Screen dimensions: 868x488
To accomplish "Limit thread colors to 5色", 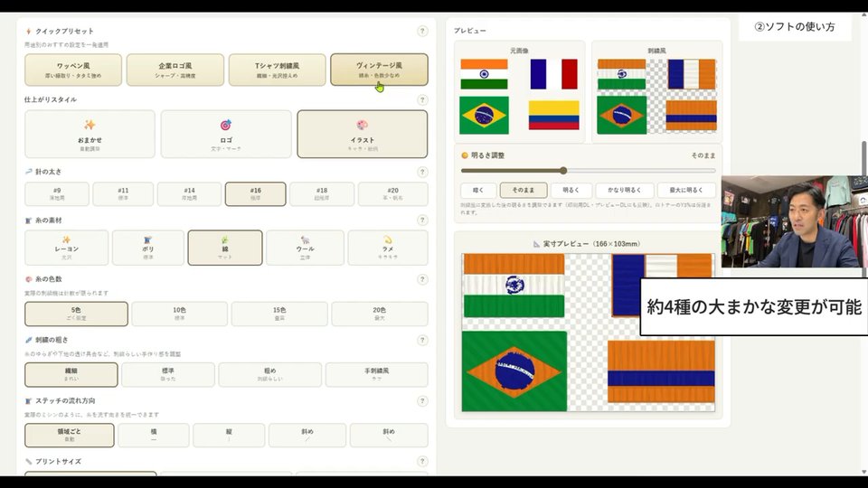I will [x=76, y=314].
